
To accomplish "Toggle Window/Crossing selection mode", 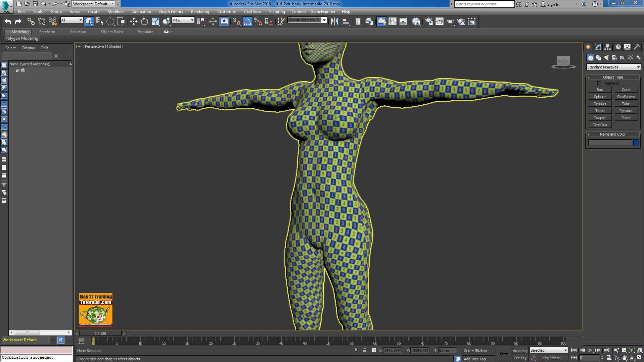I will click(x=121, y=21).
